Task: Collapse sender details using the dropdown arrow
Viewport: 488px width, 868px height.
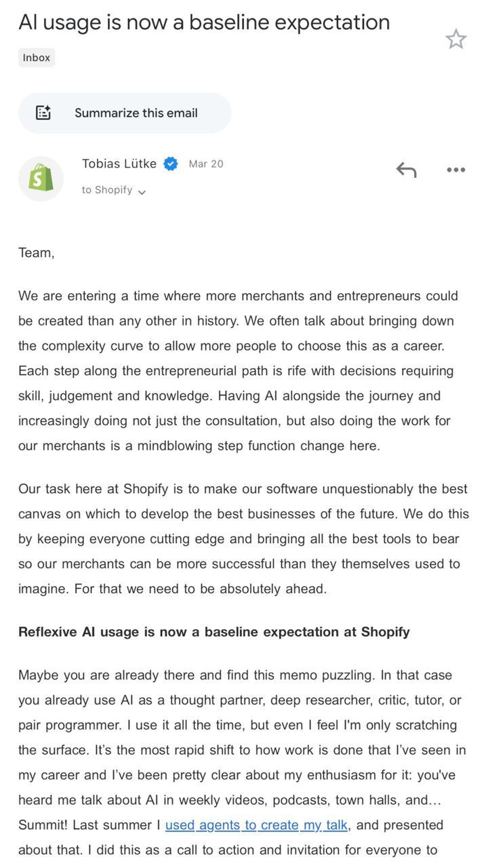Action: tap(142, 193)
